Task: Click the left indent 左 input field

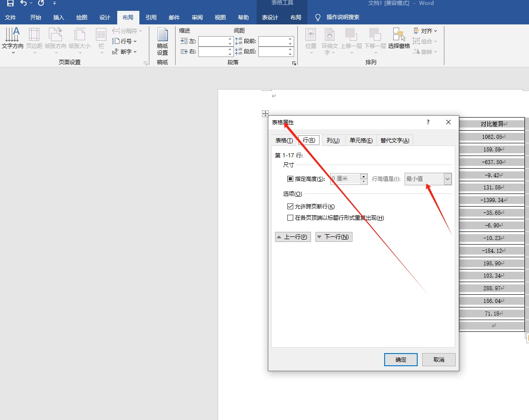Action: coord(213,41)
